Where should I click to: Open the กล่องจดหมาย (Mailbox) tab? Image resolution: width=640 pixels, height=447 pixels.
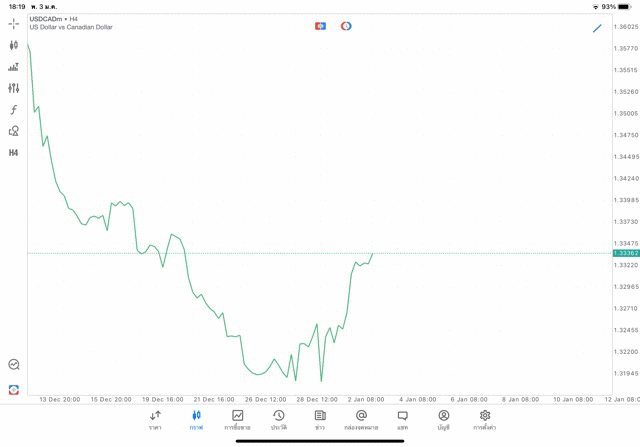click(x=361, y=419)
